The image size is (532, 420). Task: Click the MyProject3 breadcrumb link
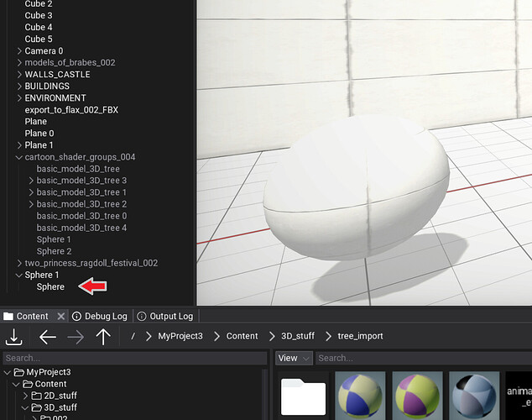(180, 336)
